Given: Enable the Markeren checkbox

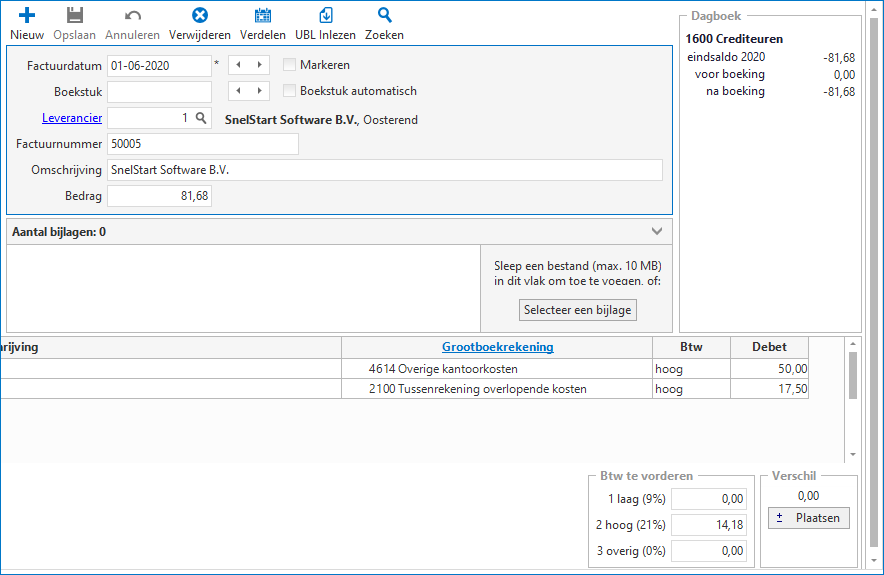Looking at the screenshot, I should [289, 65].
